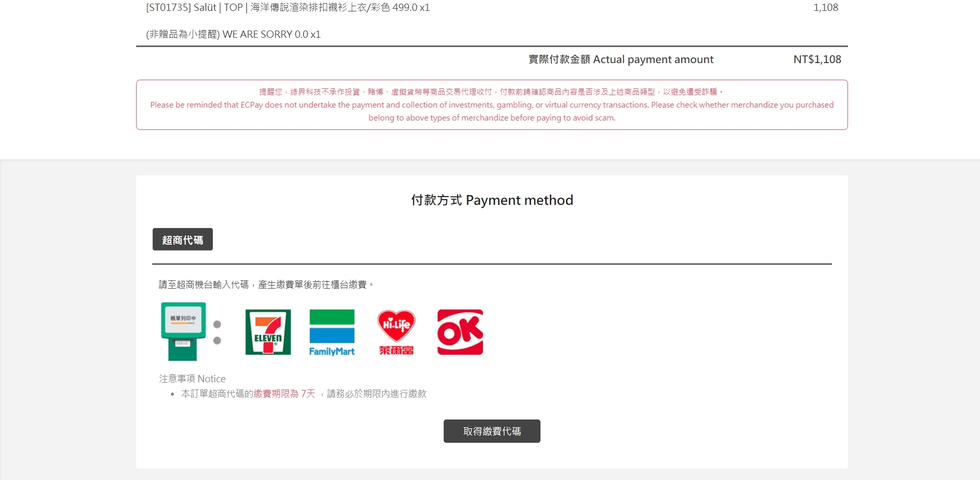Image resolution: width=980 pixels, height=480 pixels.
Task: Select the FamilyMart logo
Action: pos(332,333)
